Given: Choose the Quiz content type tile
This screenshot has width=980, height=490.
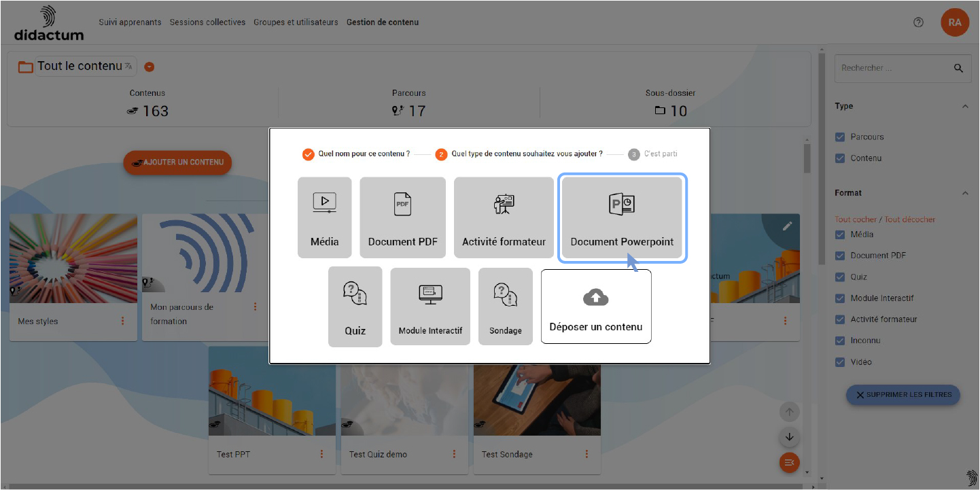Looking at the screenshot, I should [355, 307].
